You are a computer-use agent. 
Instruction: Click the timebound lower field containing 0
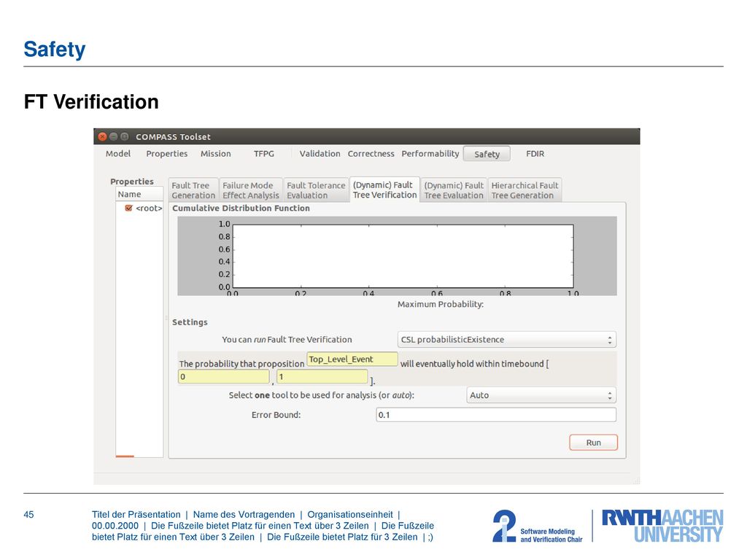click(223, 377)
